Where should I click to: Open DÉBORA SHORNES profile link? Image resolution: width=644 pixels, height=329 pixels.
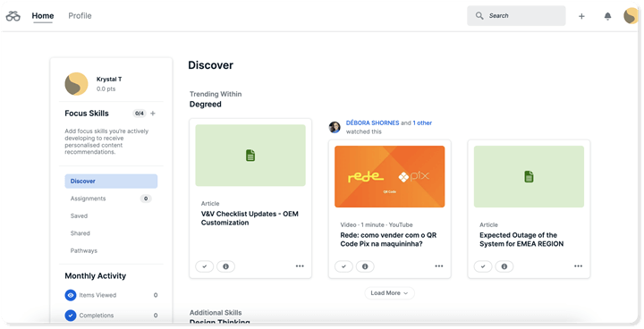point(372,122)
